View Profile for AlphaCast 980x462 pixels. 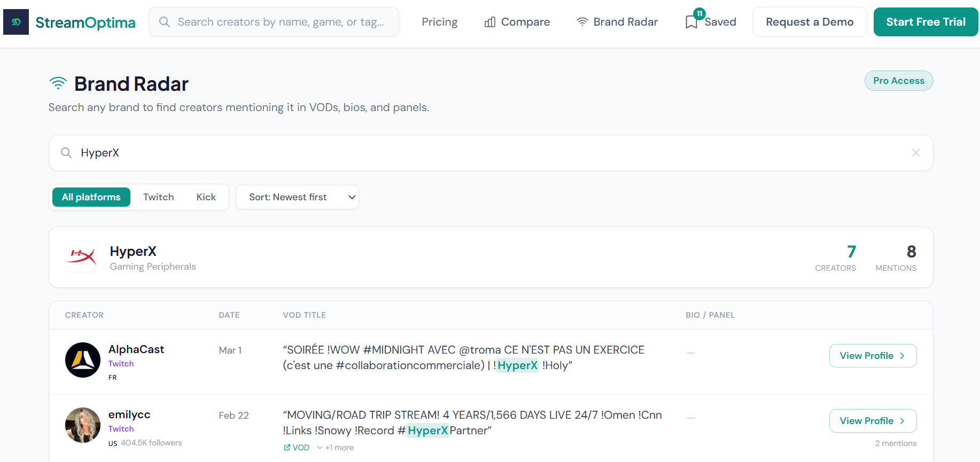click(873, 356)
